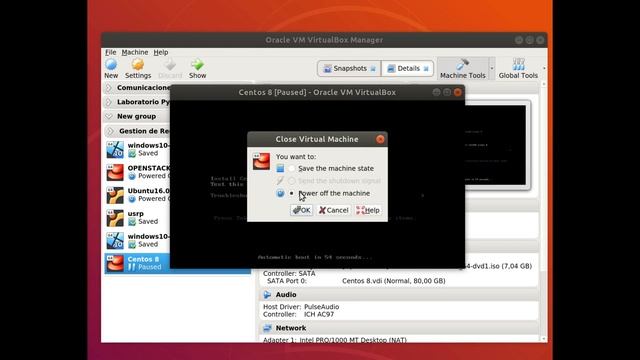This screenshot has height=360, width=640.
Task: Click the power off icon in dialog
Action: click(280, 193)
